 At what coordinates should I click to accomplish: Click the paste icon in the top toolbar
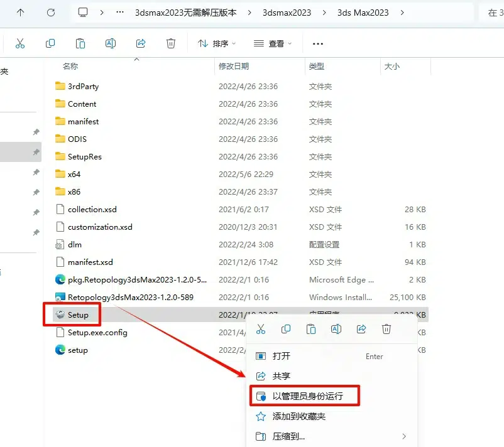point(80,43)
